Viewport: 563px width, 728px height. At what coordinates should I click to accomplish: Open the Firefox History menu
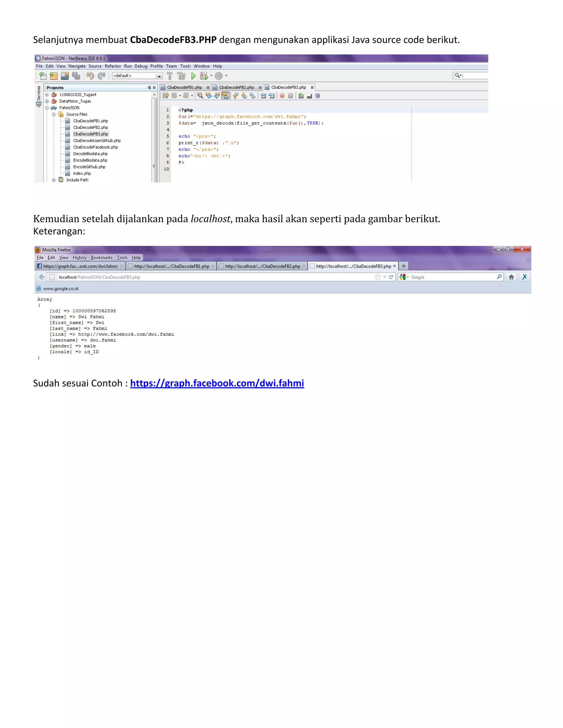point(79,258)
